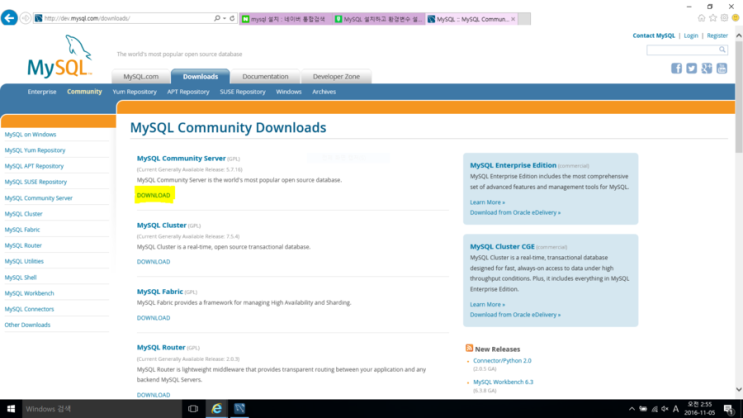Screen dimensions: 743x418
Task: Open the action center notification icon
Action: [x=729, y=409]
